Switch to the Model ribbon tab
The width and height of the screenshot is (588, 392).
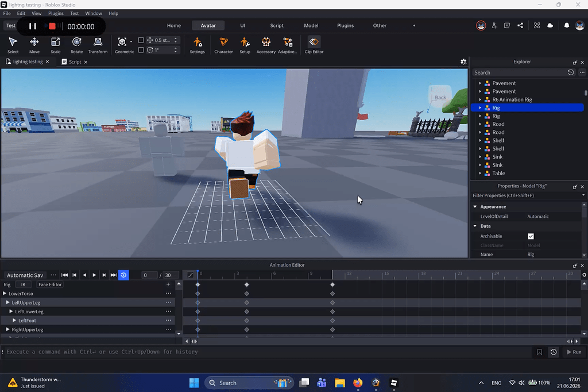click(x=311, y=25)
